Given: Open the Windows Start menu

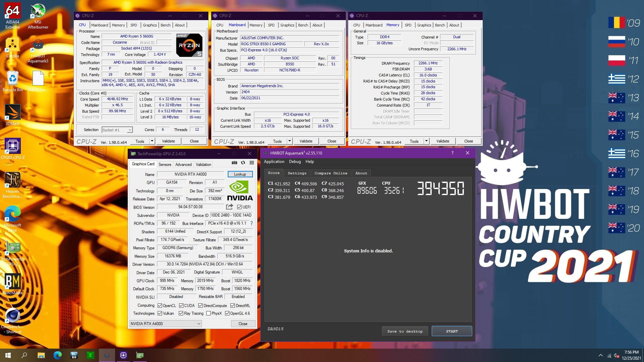Looking at the screenshot, I should 8,355.
